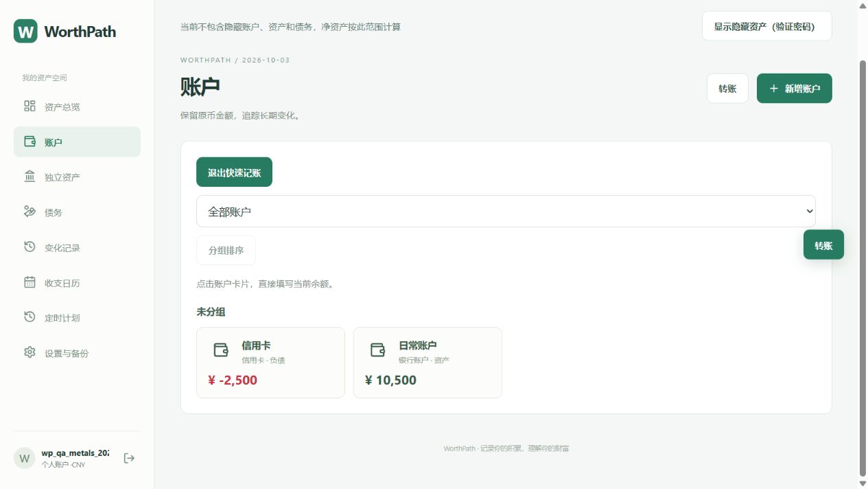Click the 变化记录 history clock icon
The width and height of the screenshot is (868, 489).
tap(30, 247)
